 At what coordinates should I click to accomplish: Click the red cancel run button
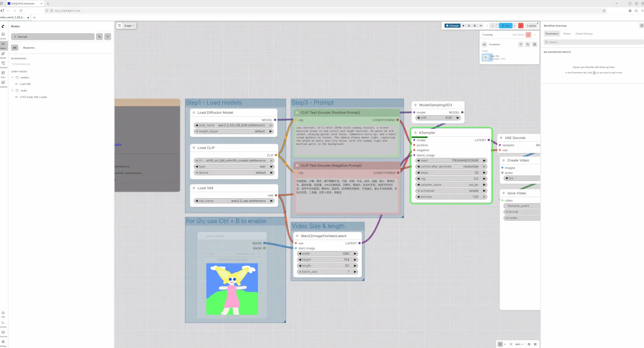[521, 26]
